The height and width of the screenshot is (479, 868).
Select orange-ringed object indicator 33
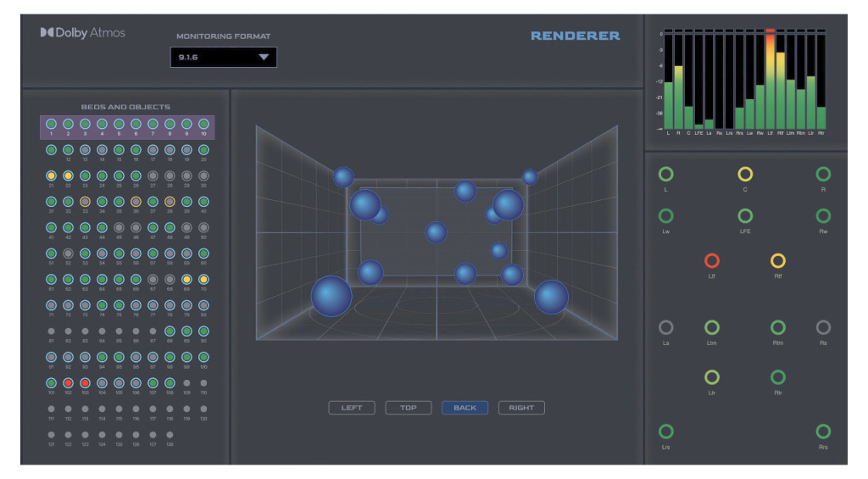coord(86,202)
